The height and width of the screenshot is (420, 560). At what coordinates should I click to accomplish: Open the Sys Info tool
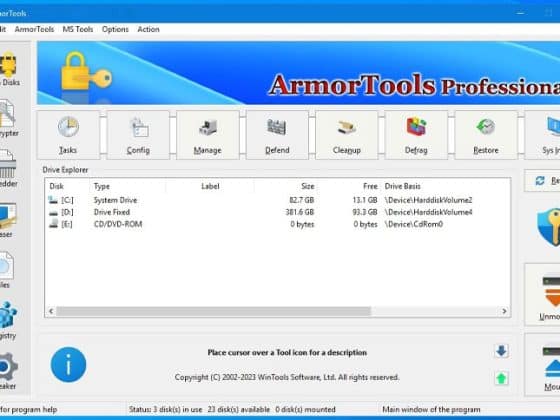[543, 135]
